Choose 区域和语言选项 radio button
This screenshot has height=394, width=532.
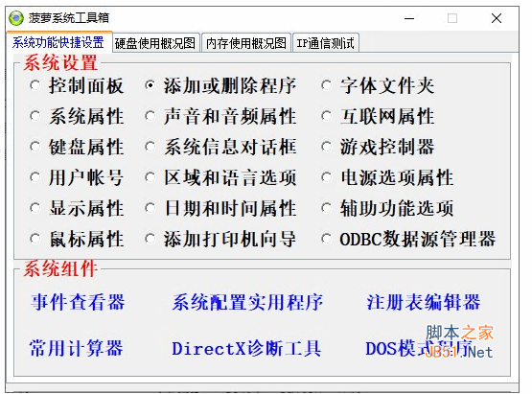tap(150, 177)
